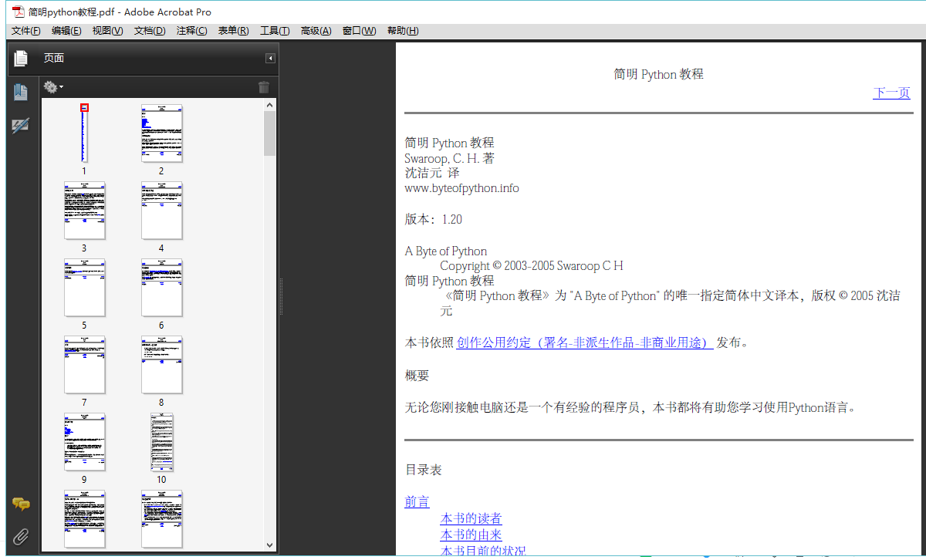Image resolution: width=926 pixels, height=560 pixels.
Task: Open the 工具(T) menu
Action: click(x=275, y=31)
